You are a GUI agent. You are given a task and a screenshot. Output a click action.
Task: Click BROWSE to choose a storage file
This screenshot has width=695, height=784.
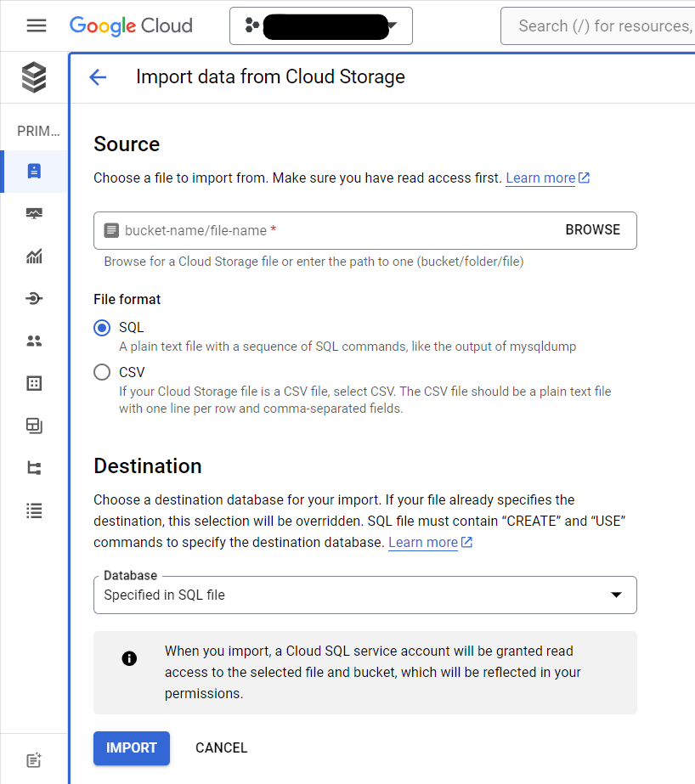pos(592,230)
